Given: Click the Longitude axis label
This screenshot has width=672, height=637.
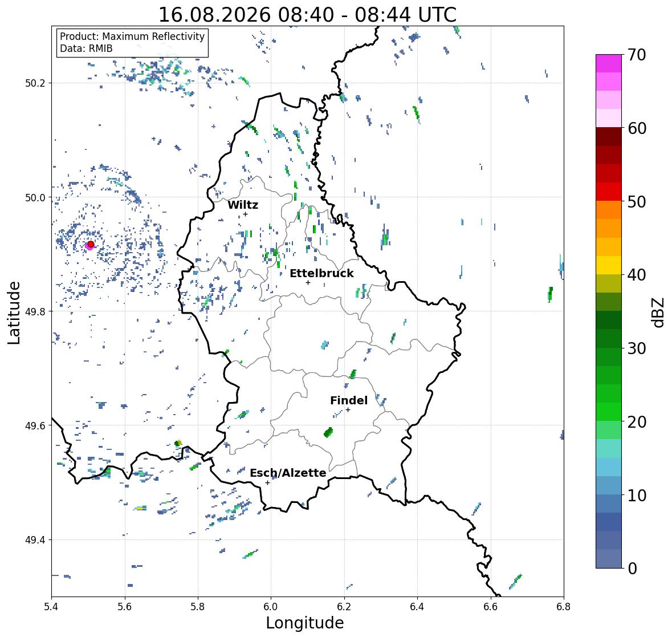Looking at the screenshot, I should tap(305, 623).
